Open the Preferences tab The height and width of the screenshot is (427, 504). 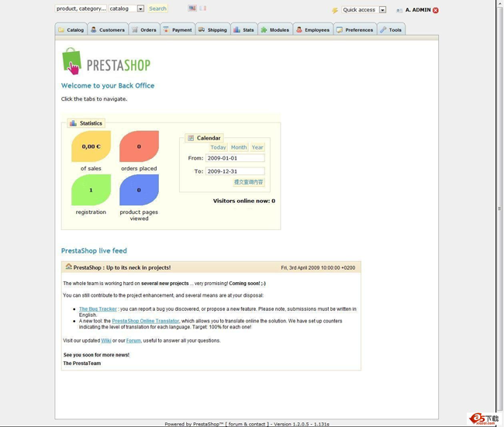pos(355,29)
